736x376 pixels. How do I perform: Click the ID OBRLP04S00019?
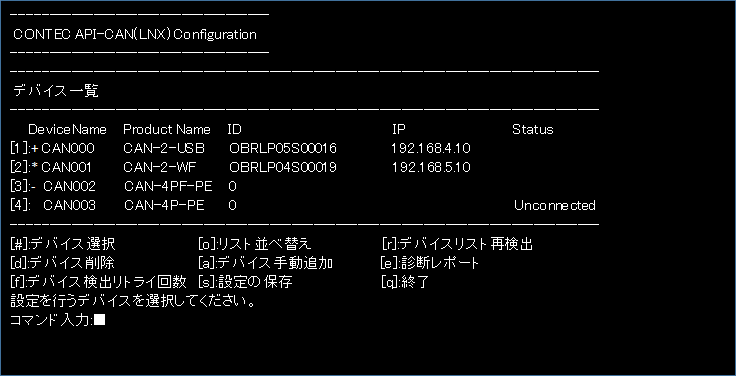click(x=283, y=168)
